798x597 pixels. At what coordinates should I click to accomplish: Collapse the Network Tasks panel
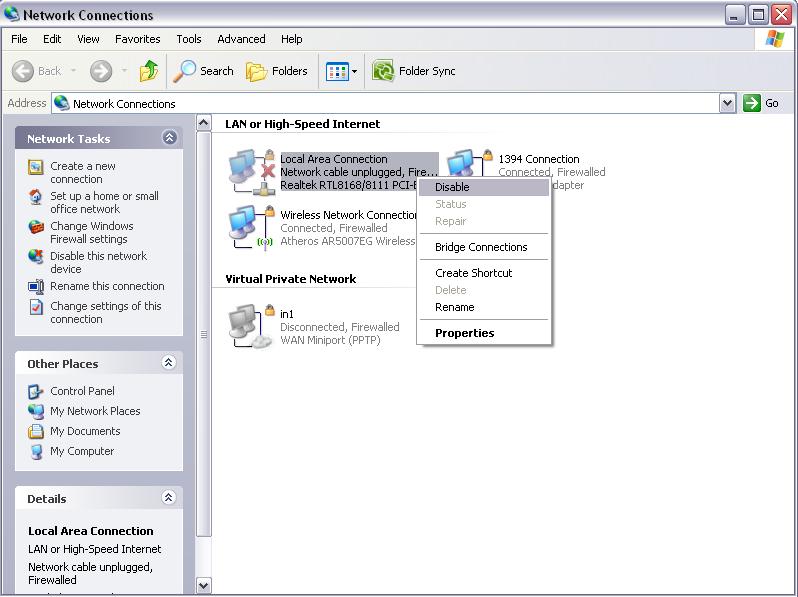tap(169, 138)
